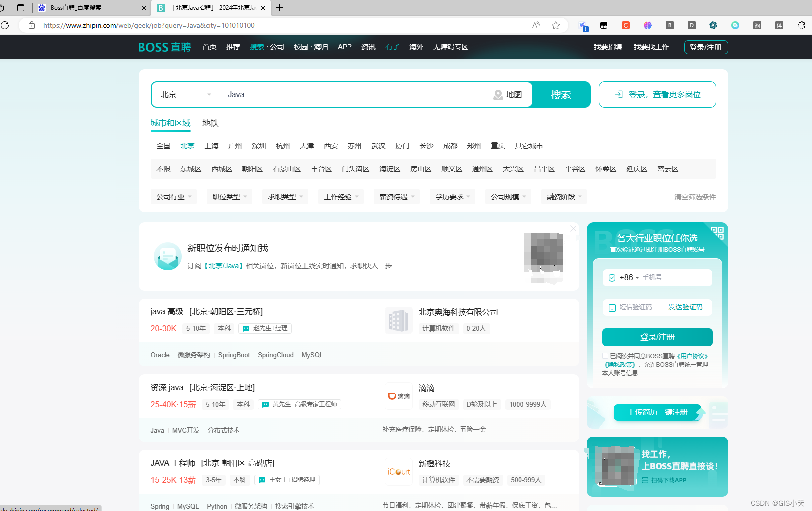This screenshot has height=511, width=812.
Task: Check the BOSS直聘 user agreement checkbox
Action: click(x=605, y=356)
